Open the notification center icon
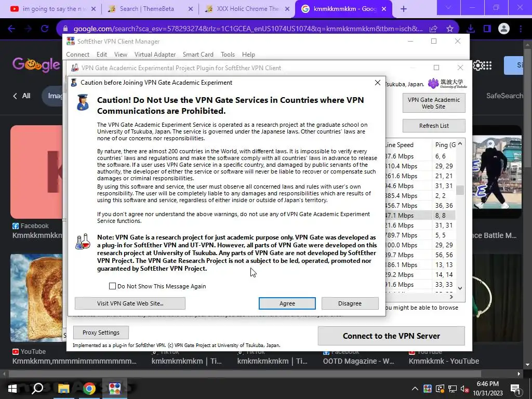The image size is (532, 399). pos(515,389)
